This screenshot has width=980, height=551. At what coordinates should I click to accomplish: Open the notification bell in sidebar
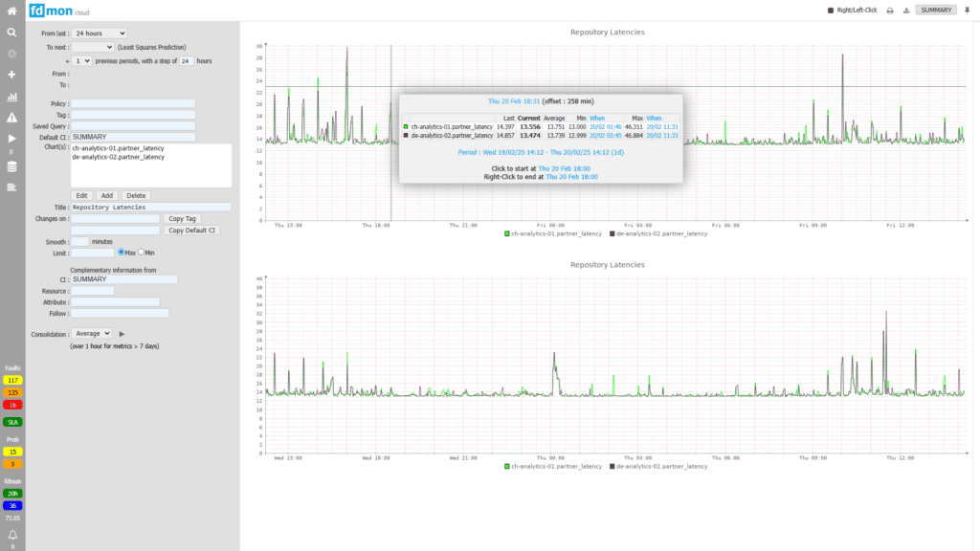coord(12,534)
